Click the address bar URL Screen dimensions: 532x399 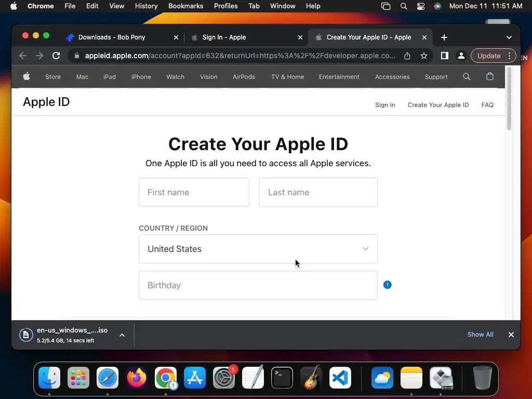240,56
